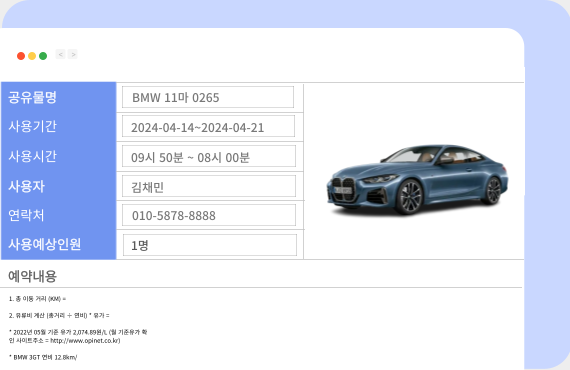This screenshot has width=570, height=370.
Task: Click the 사용기간 label
Action: 32,126
